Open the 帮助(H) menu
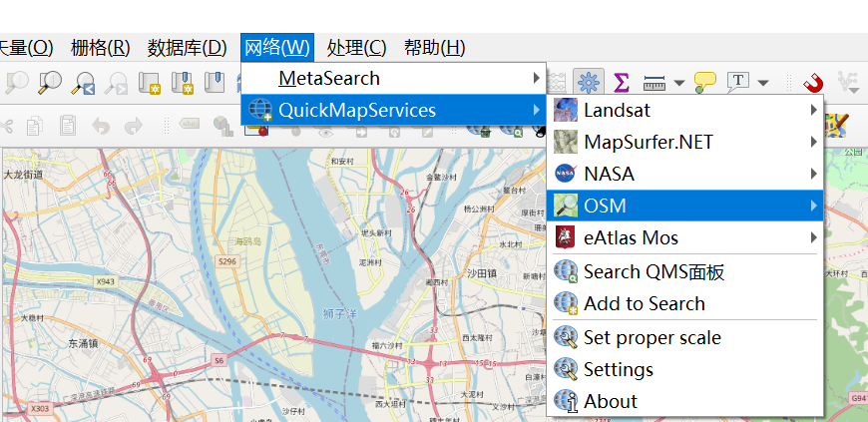The height and width of the screenshot is (422, 868). coord(435,48)
